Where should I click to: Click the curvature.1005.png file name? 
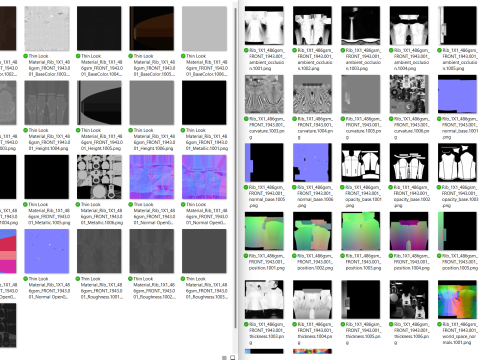(x=363, y=128)
